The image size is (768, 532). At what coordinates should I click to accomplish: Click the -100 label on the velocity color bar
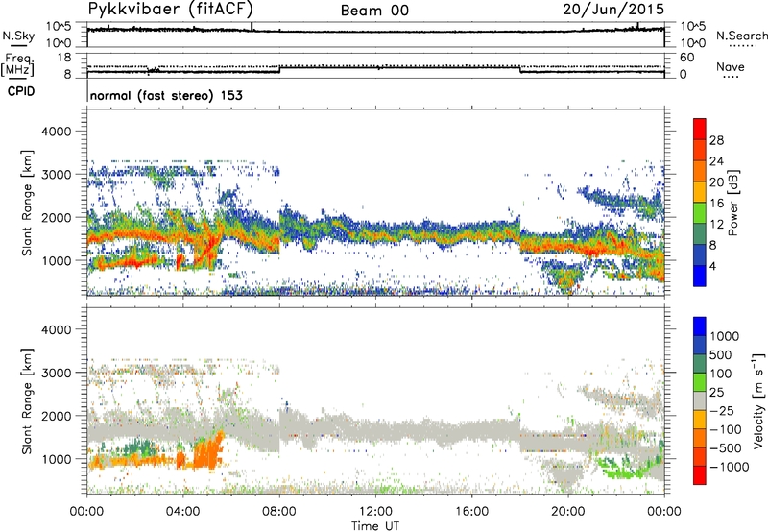click(725, 429)
